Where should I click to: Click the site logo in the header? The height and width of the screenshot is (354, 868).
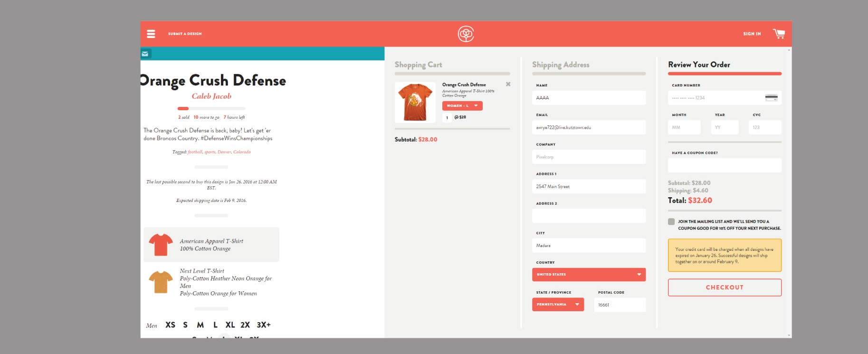[x=466, y=34]
